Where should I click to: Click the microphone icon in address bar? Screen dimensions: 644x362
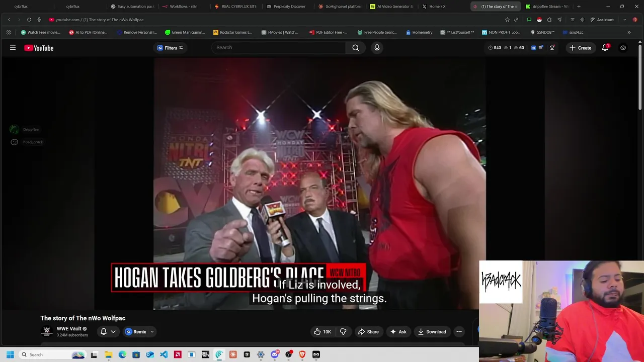click(x=39, y=20)
